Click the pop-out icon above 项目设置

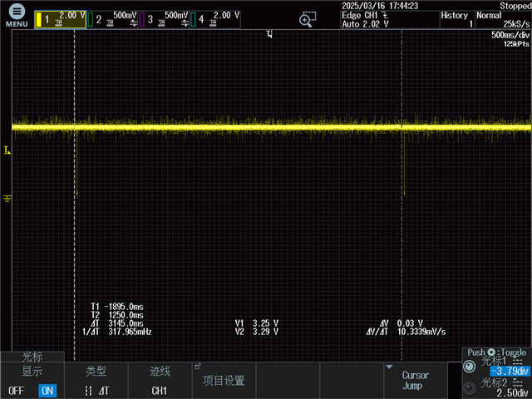coord(198,367)
